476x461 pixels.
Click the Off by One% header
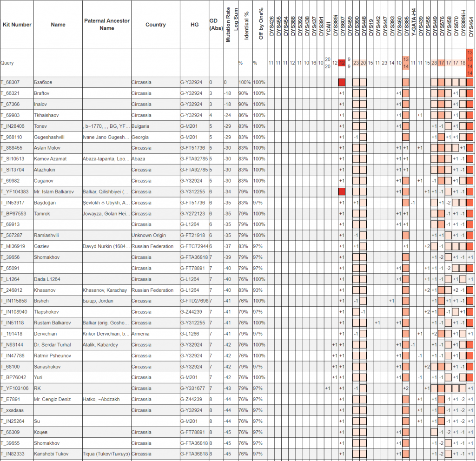point(260,25)
